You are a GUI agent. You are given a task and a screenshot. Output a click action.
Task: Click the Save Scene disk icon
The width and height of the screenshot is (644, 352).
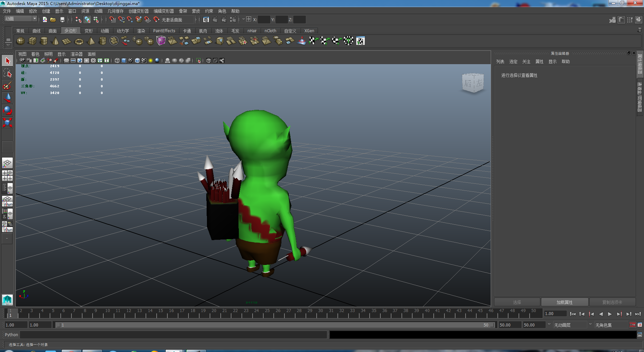click(62, 19)
